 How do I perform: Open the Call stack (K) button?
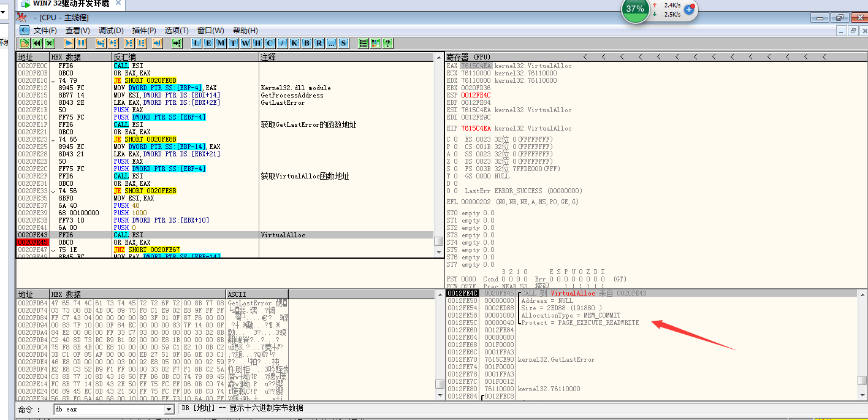pyautogui.click(x=295, y=43)
